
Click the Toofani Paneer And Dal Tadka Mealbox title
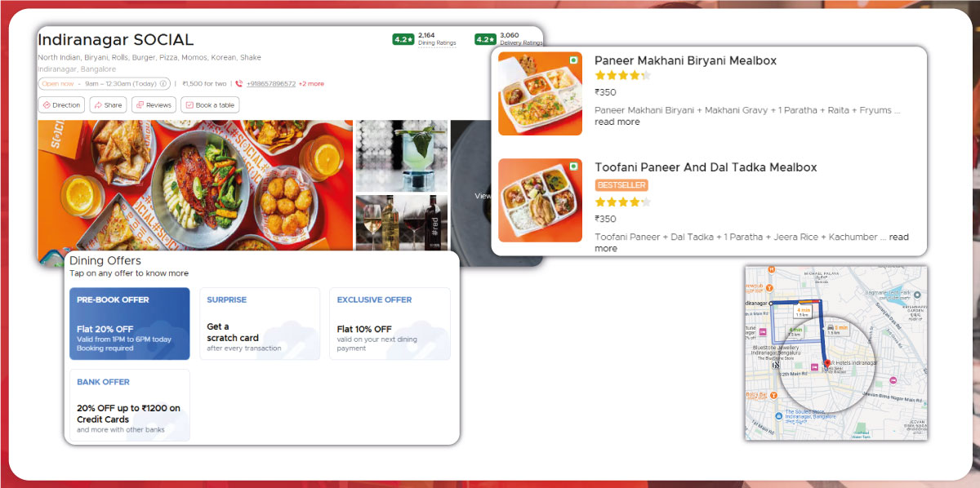point(706,167)
